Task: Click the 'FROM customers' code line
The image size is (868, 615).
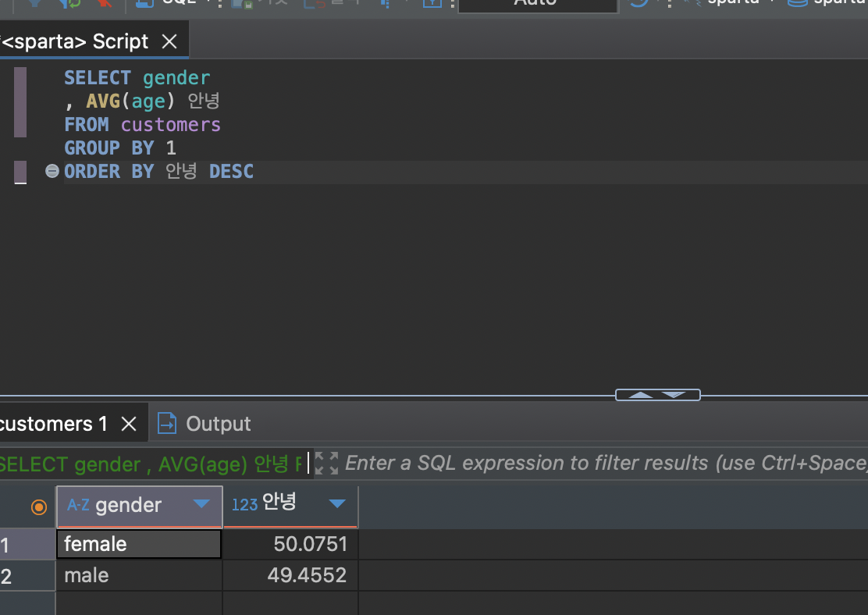Action: pyautogui.click(x=142, y=125)
